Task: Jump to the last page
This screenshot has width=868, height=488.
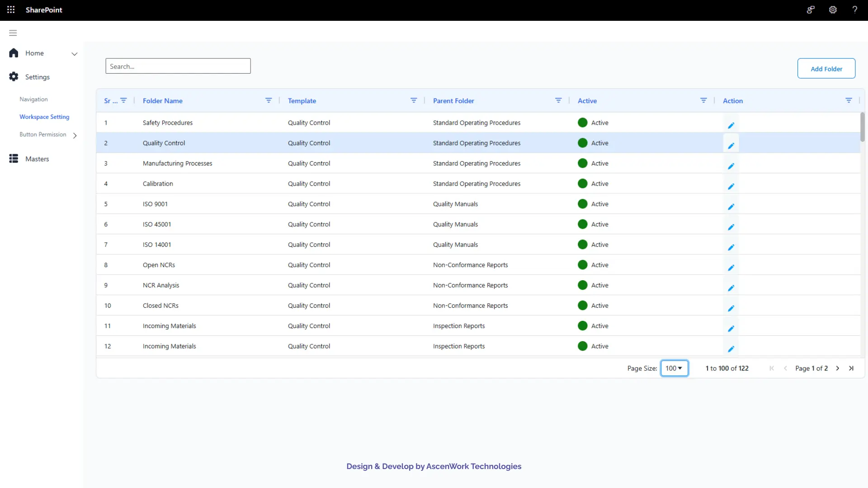Action: click(x=851, y=368)
